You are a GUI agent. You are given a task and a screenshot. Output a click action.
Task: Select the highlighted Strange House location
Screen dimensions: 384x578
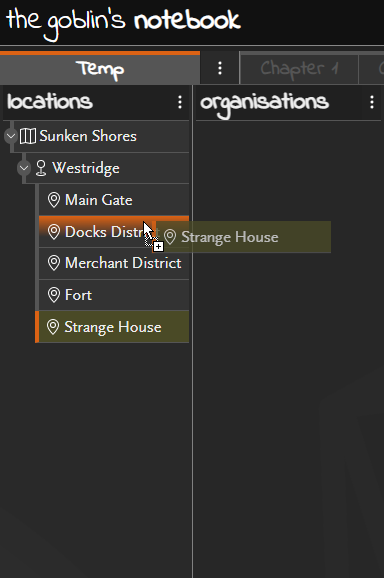click(112, 327)
